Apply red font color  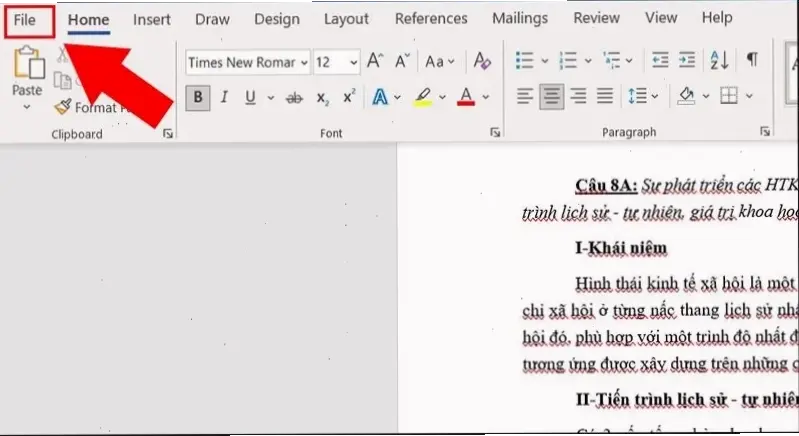pos(466,96)
